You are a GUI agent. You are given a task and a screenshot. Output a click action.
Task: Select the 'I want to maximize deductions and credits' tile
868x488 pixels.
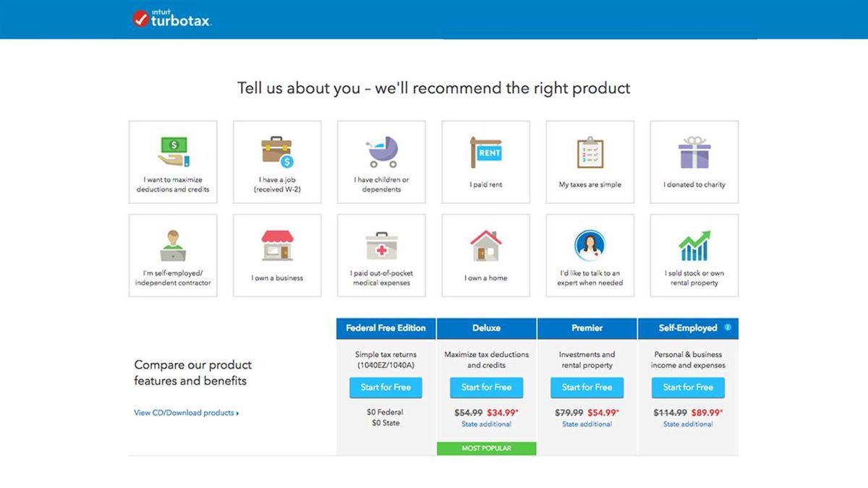point(173,160)
